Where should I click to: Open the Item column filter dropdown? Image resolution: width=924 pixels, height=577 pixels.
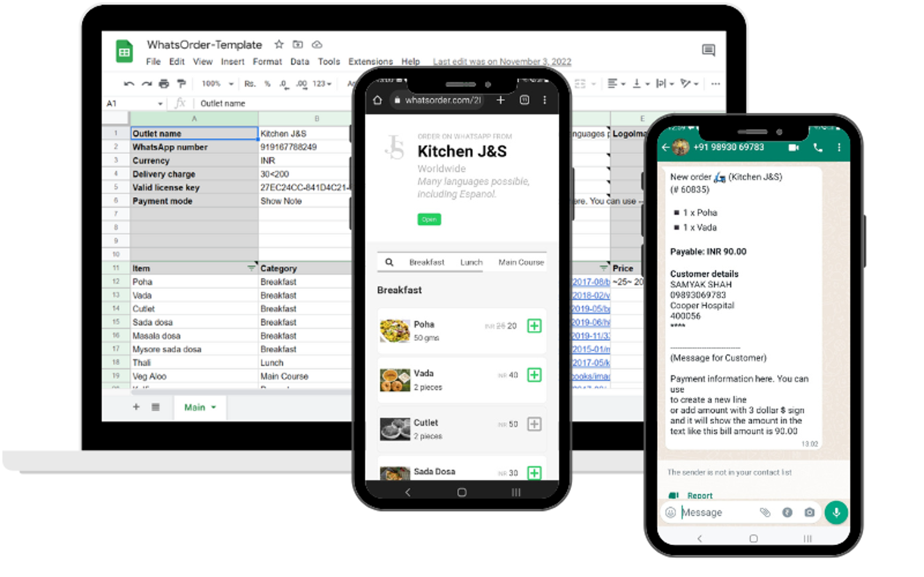[x=251, y=268]
